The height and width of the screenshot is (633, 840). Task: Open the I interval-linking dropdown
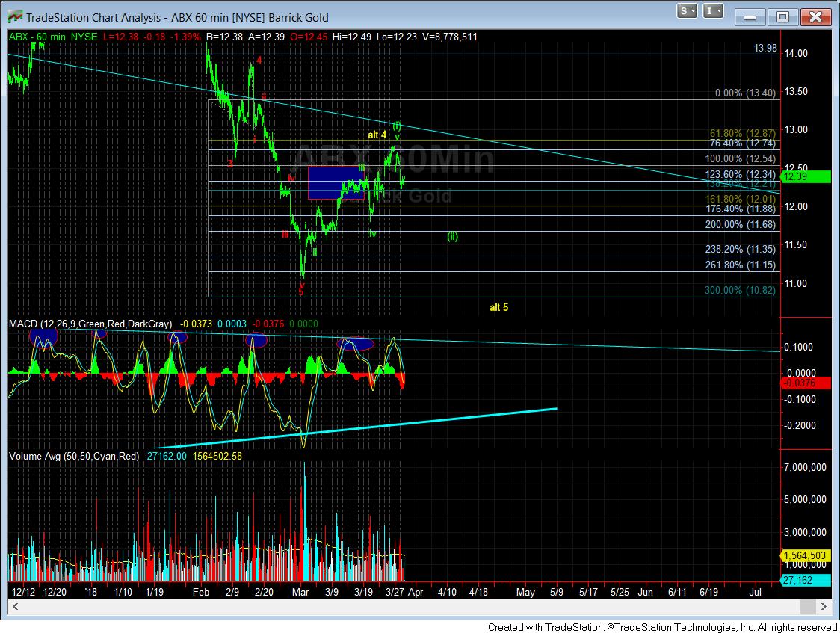pyautogui.click(x=713, y=10)
